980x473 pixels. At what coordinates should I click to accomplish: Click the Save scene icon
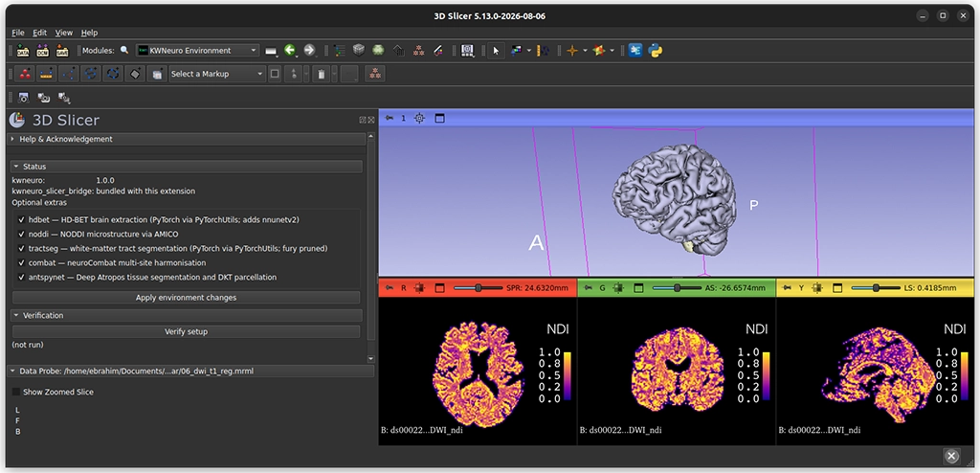[62, 51]
